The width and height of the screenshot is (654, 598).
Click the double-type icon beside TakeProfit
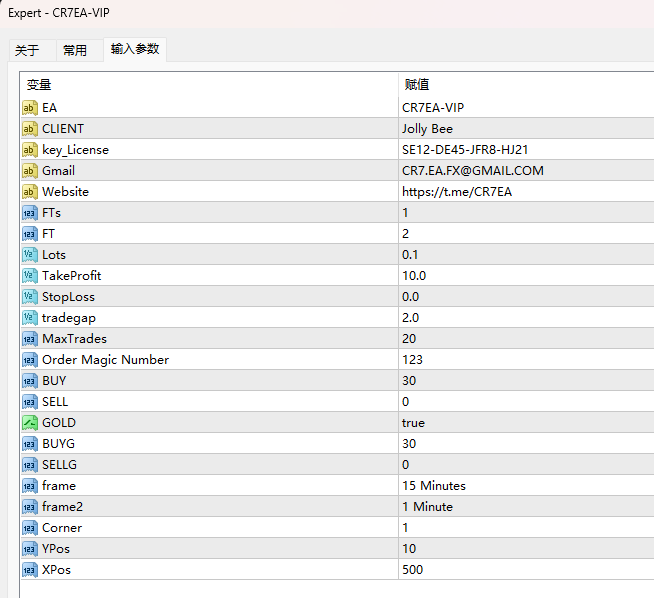coord(30,276)
